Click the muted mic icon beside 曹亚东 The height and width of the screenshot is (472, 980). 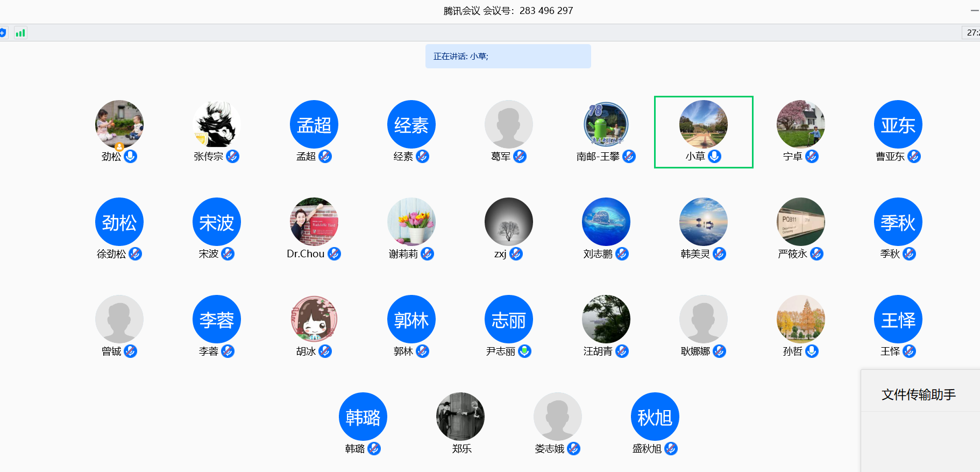point(914,156)
